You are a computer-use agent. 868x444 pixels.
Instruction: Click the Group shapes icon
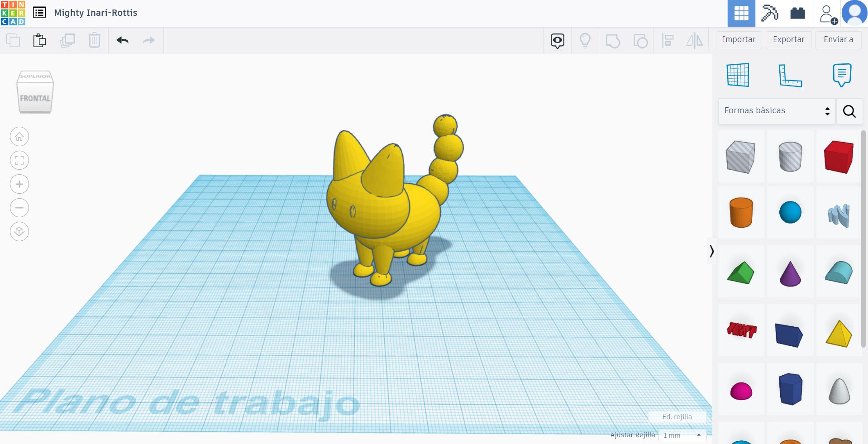613,41
